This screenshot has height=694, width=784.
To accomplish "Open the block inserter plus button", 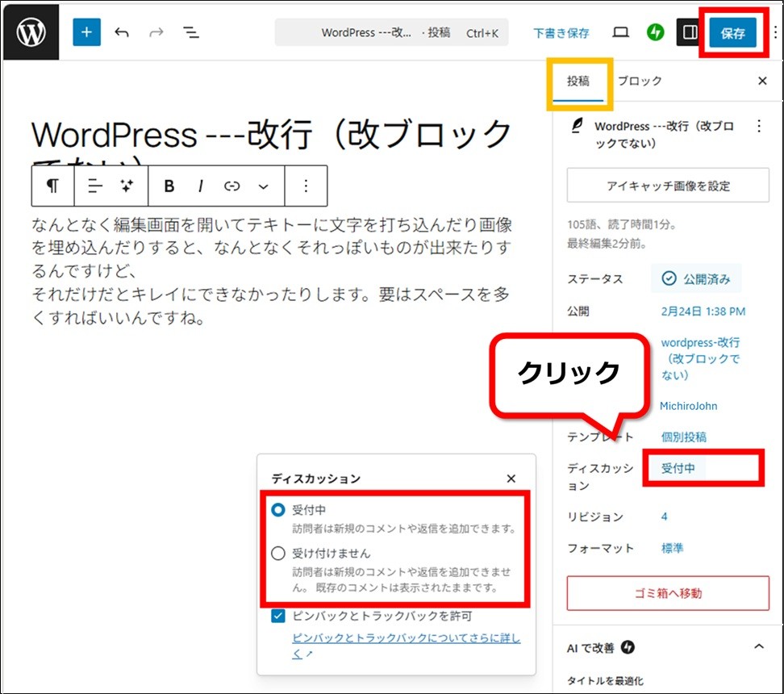I will pyautogui.click(x=87, y=33).
